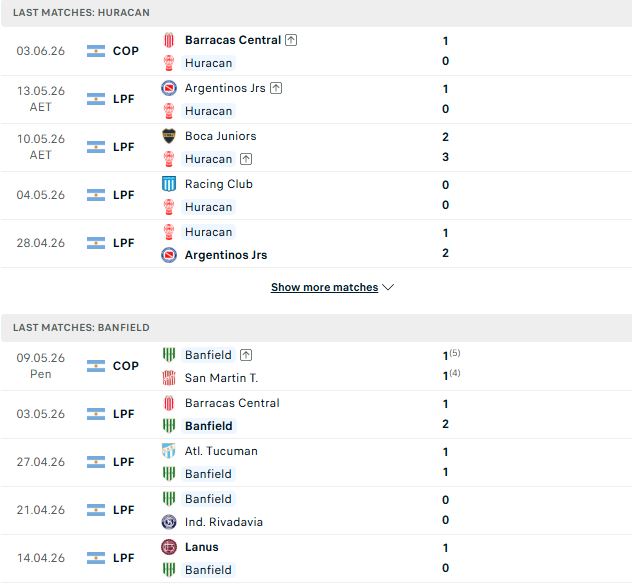Image resolution: width=632 pixels, height=584 pixels.
Task: Click the advancing arrow icon next to Banfield
Action: pos(246,355)
